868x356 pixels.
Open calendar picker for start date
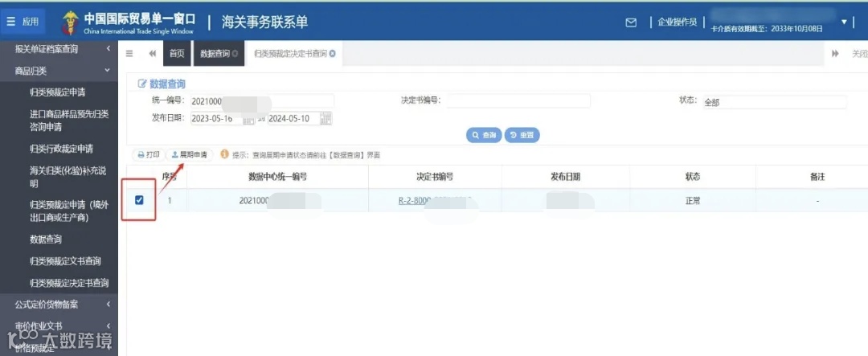249,119
